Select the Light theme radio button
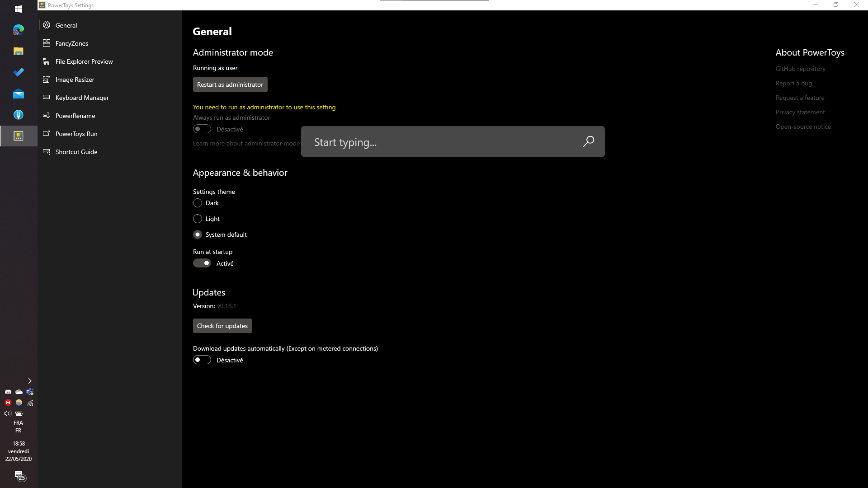The height and width of the screenshot is (488, 868). pos(198,219)
